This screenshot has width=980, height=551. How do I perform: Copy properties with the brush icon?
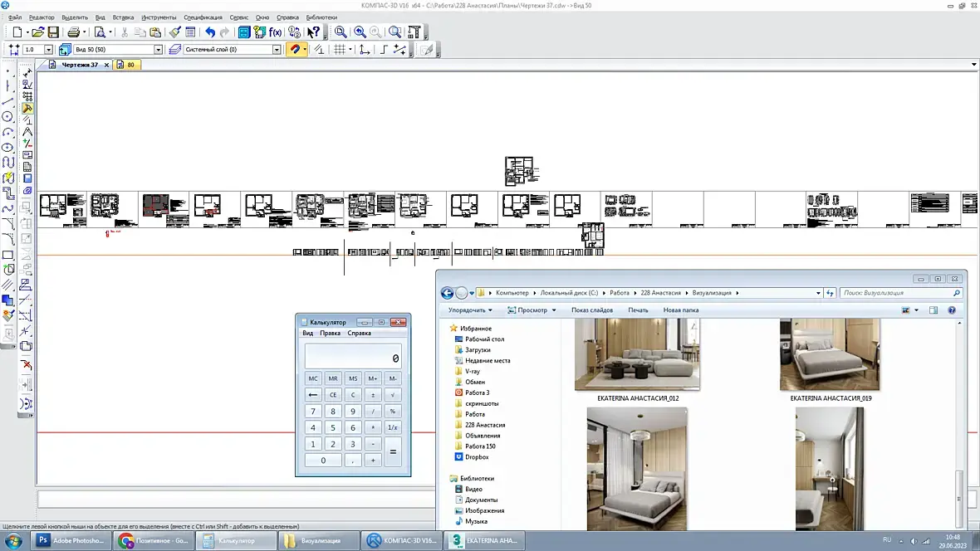click(x=175, y=32)
